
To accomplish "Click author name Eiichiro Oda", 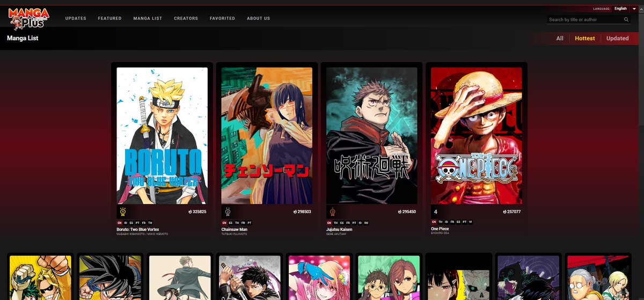I will point(441,233).
